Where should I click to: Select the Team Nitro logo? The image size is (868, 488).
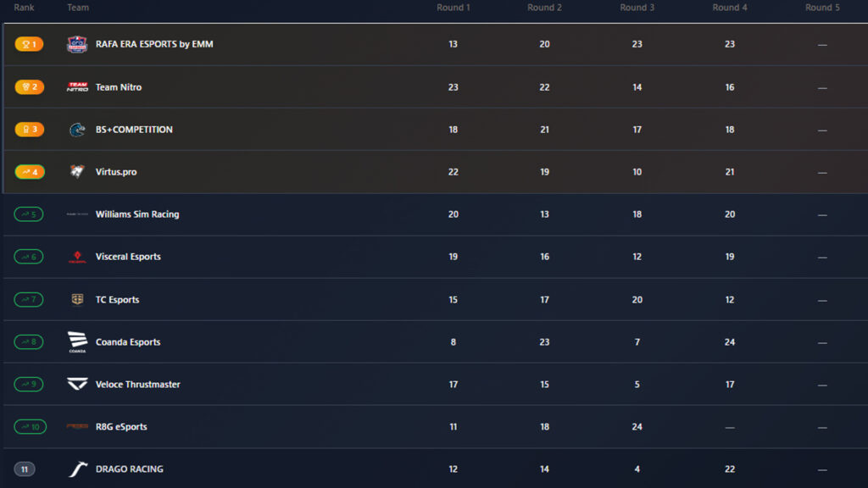(x=76, y=86)
